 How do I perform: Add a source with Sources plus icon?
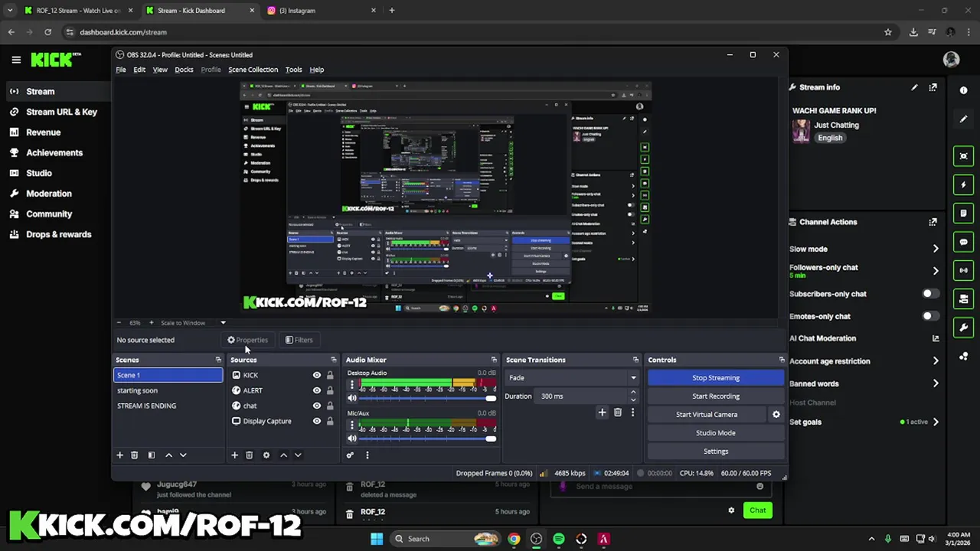pyautogui.click(x=234, y=455)
